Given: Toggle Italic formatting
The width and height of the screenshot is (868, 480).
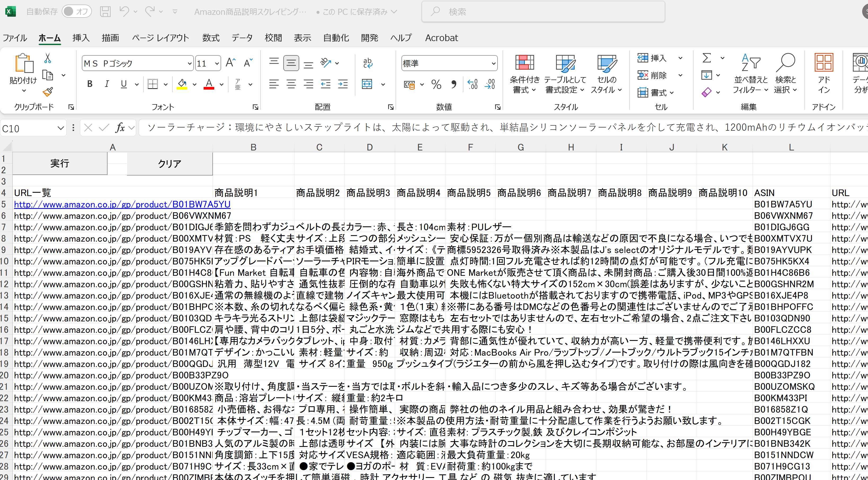Looking at the screenshot, I should [x=107, y=84].
